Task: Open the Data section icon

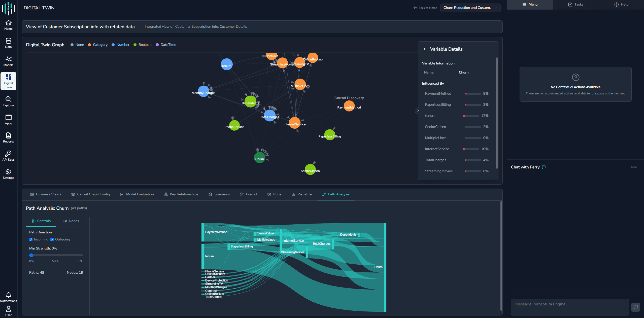Action: click(8, 43)
